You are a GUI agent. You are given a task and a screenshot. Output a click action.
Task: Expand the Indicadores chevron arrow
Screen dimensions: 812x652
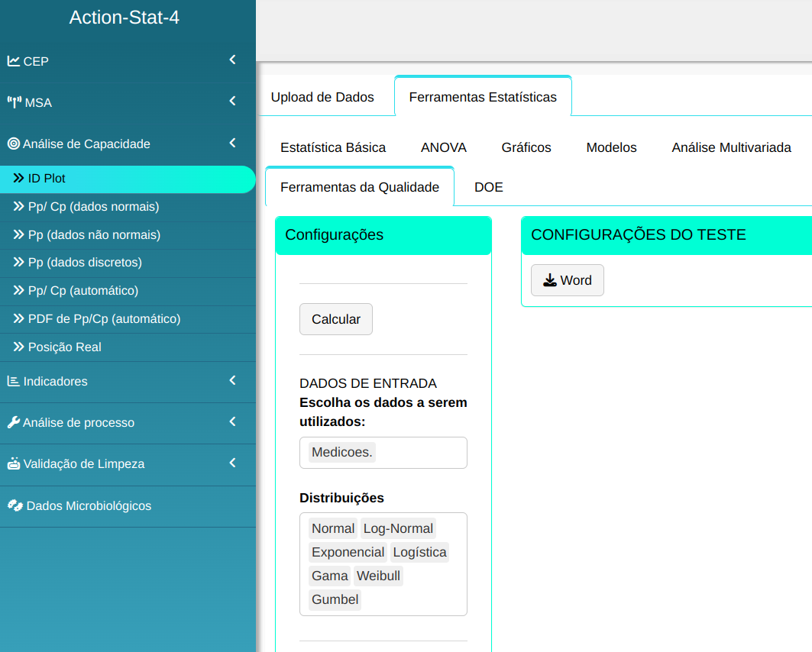coord(232,380)
